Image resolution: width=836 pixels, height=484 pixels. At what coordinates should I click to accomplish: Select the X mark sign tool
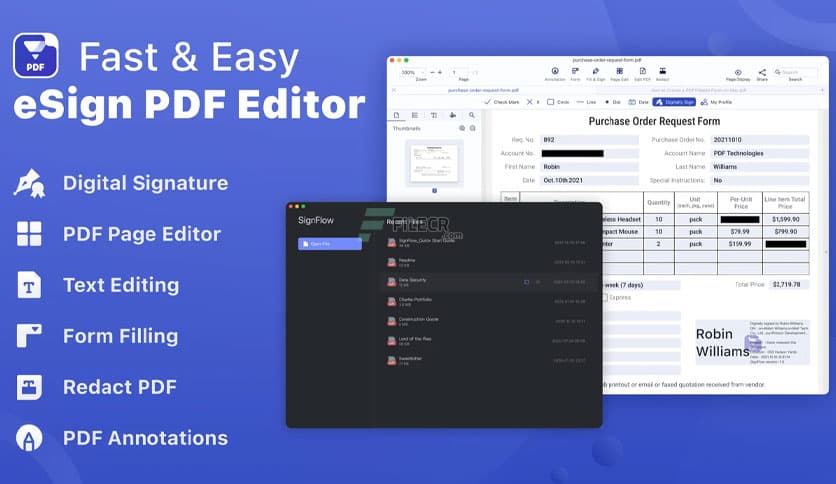click(x=533, y=102)
